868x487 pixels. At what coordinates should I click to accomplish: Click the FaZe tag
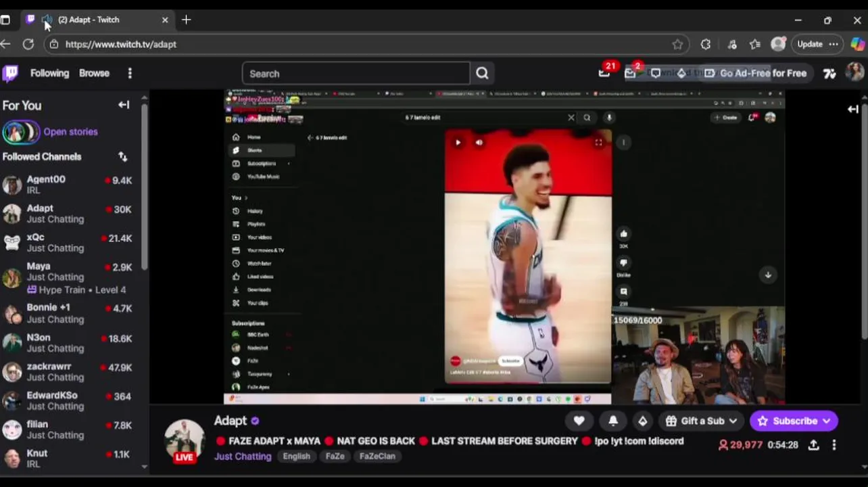click(335, 456)
